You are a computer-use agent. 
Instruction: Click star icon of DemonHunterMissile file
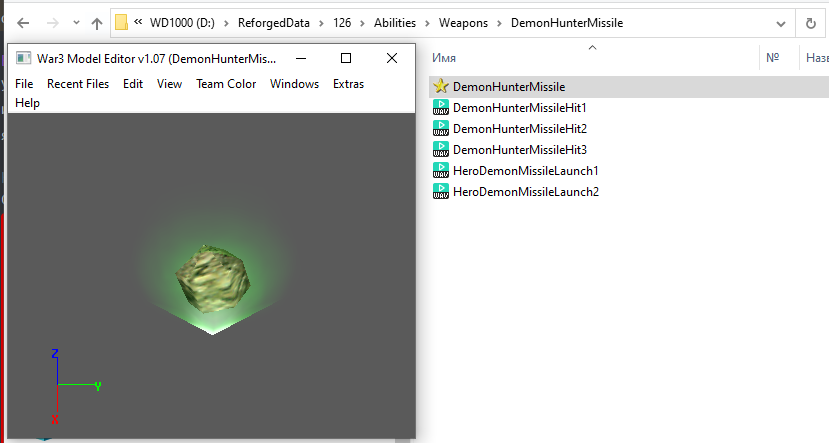[440, 86]
